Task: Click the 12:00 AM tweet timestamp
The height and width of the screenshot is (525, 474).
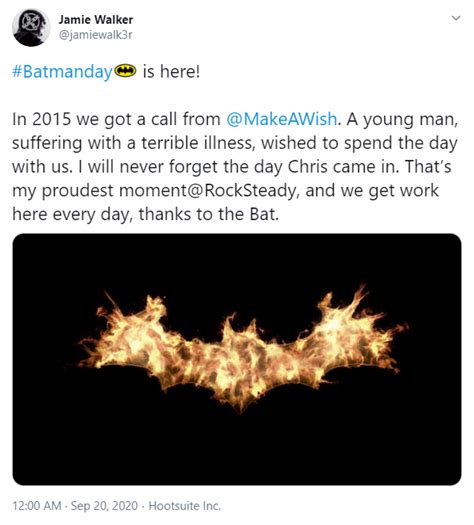Action: (37, 506)
